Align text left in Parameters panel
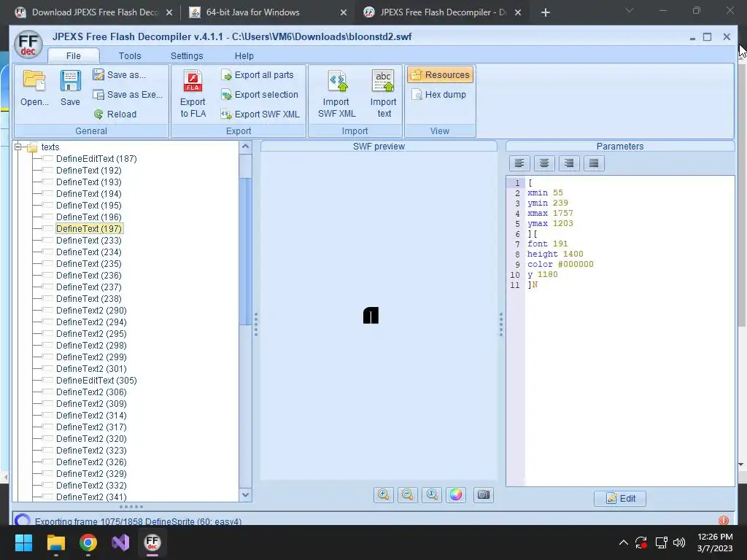This screenshot has width=747, height=560. click(x=519, y=163)
